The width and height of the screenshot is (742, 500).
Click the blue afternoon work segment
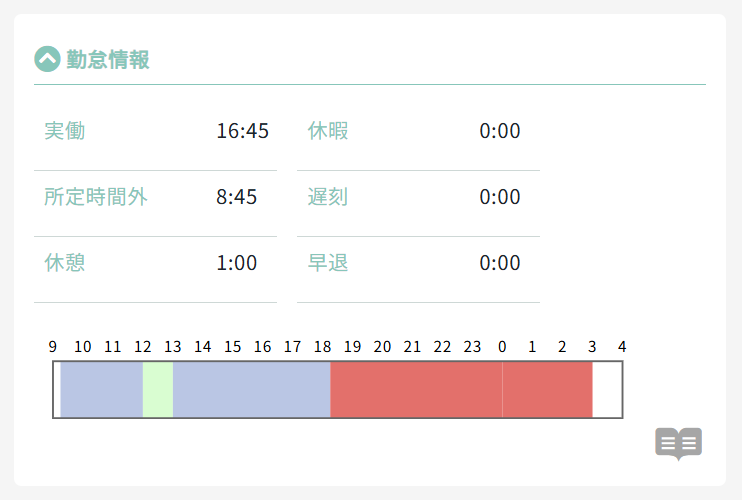[x=251, y=389]
